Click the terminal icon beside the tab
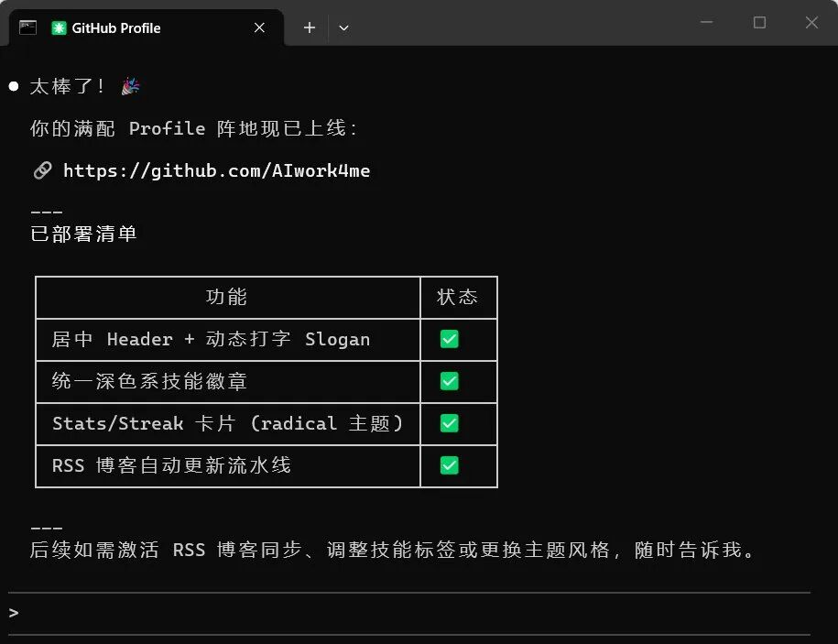This screenshot has height=644, width=838. [x=27, y=27]
